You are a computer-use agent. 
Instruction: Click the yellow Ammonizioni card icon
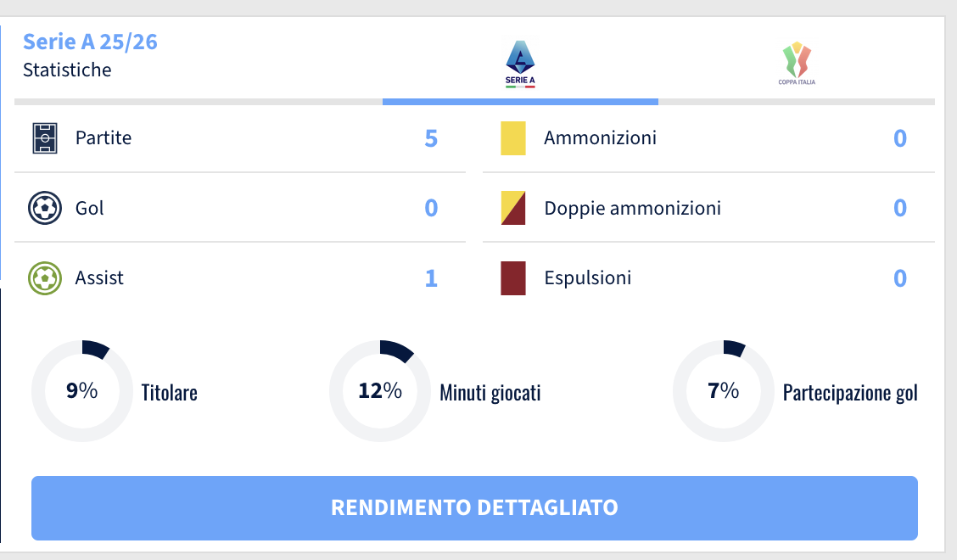click(513, 138)
